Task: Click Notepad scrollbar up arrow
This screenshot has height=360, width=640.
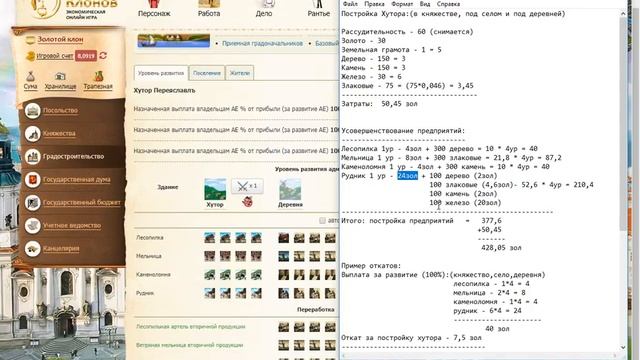Action: [x=623, y=13]
